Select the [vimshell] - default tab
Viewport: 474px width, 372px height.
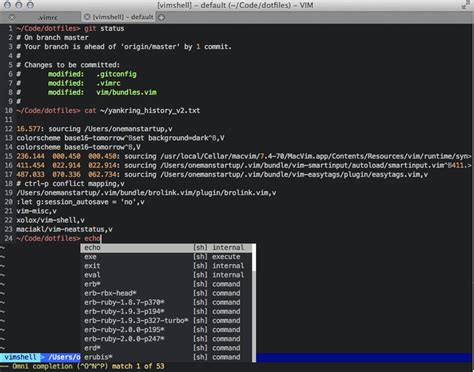tap(118, 17)
